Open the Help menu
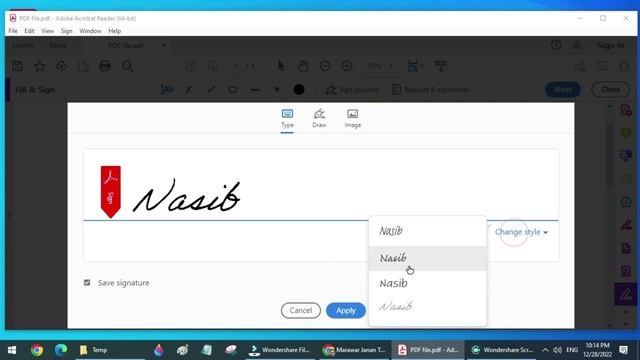 (x=115, y=31)
